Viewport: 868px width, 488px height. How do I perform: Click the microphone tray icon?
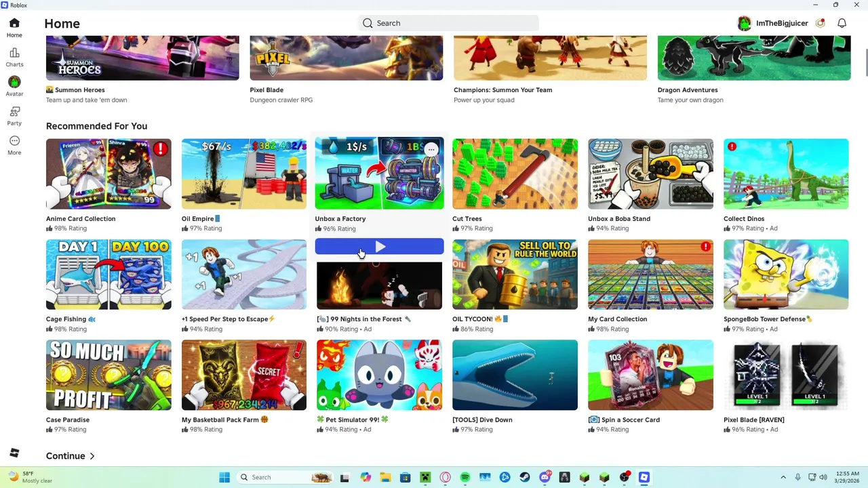pos(798,477)
